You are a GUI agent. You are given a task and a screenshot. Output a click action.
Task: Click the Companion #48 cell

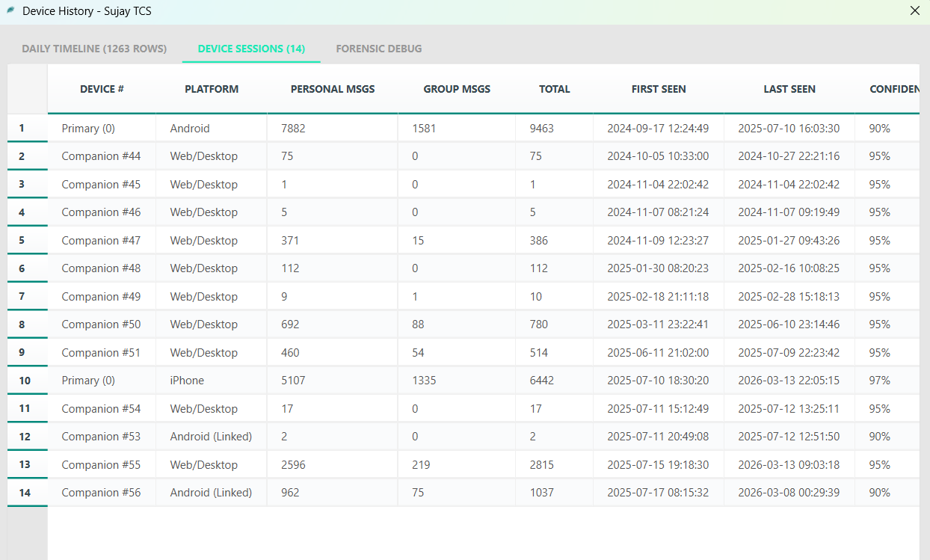pos(102,268)
